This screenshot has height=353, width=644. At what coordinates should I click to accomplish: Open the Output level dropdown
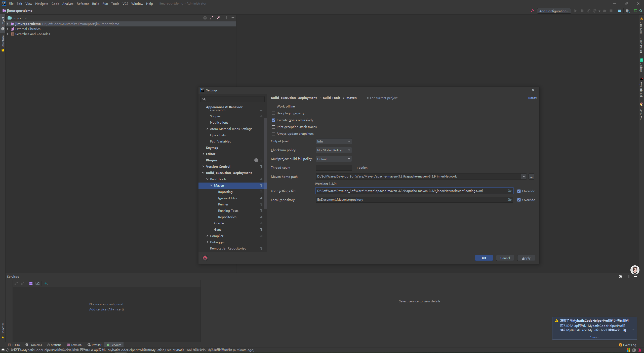coord(334,141)
